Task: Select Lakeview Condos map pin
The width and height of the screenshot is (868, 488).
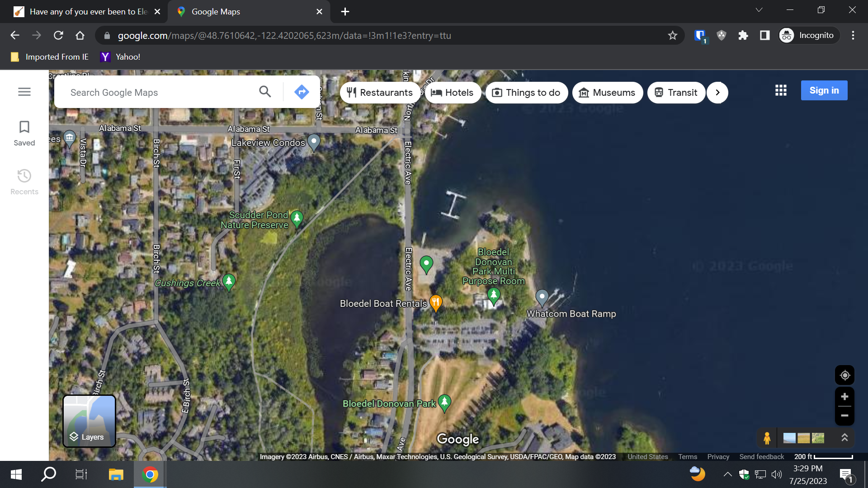Action: click(x=314, y=142)
